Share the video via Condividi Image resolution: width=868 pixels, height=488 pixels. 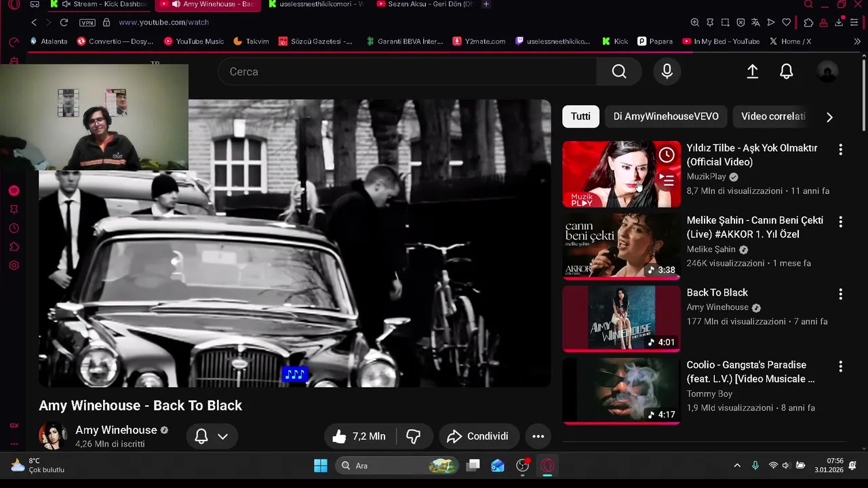pos(479,436)
